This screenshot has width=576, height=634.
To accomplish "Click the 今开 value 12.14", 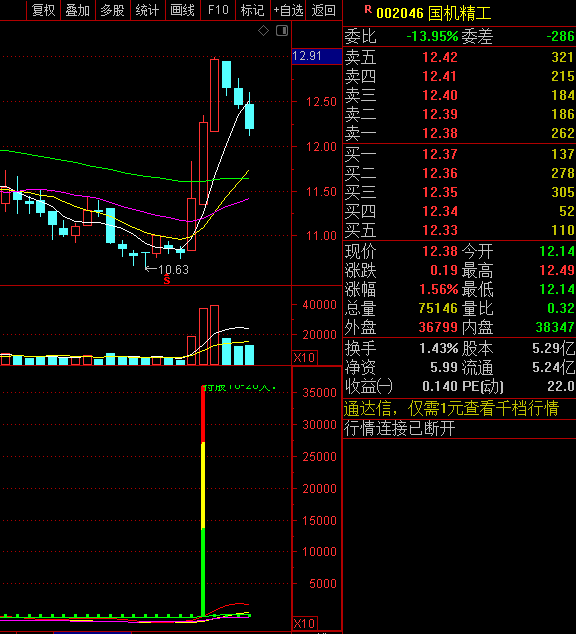I will click(x=557, y=251).
